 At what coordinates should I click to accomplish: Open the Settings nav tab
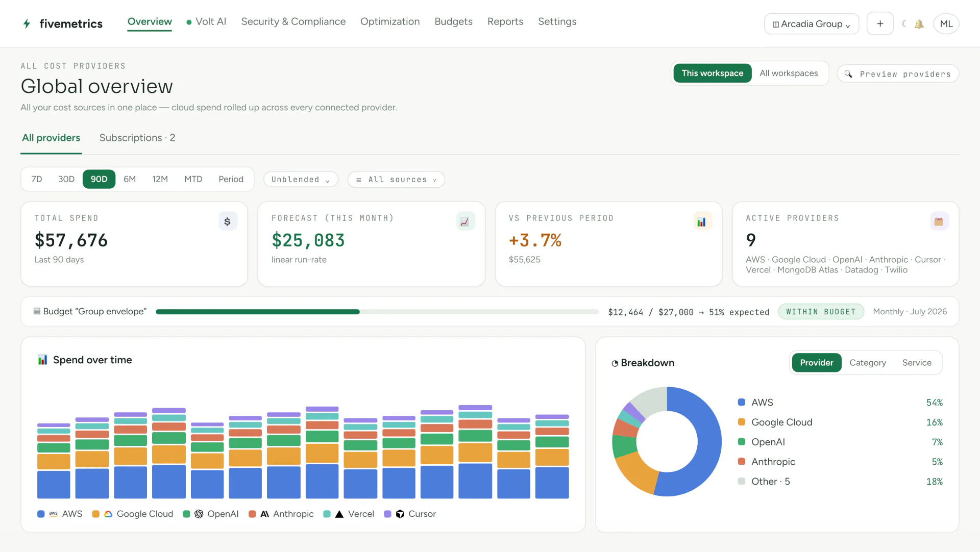pos(557,21)
